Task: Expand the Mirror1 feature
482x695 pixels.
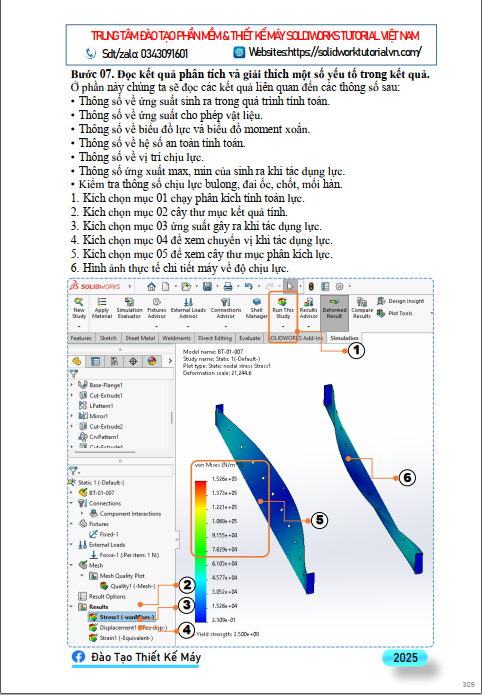Action: click(x=72, y=416)
